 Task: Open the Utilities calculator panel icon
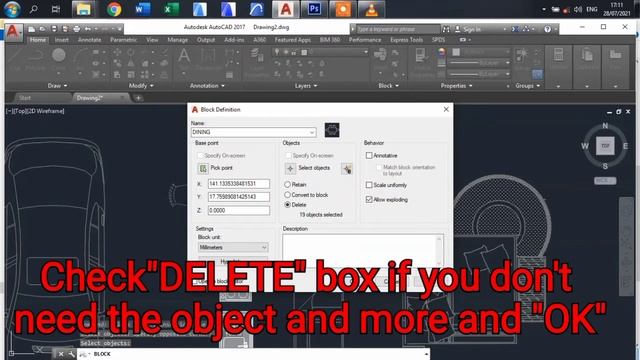click(x=558, y=55)
